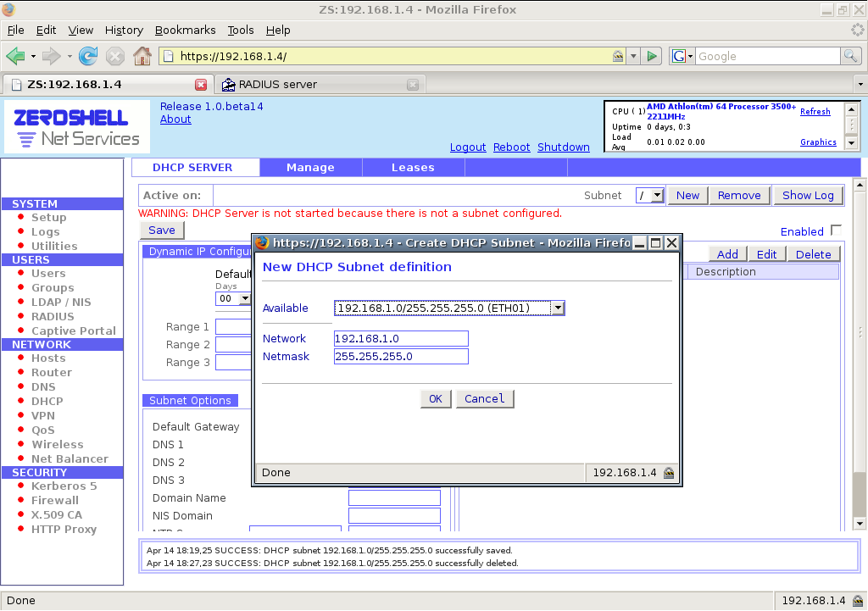This screenshot has width=868, height=611.
Task: Click the Add button
Action: (x=727, y=254)
